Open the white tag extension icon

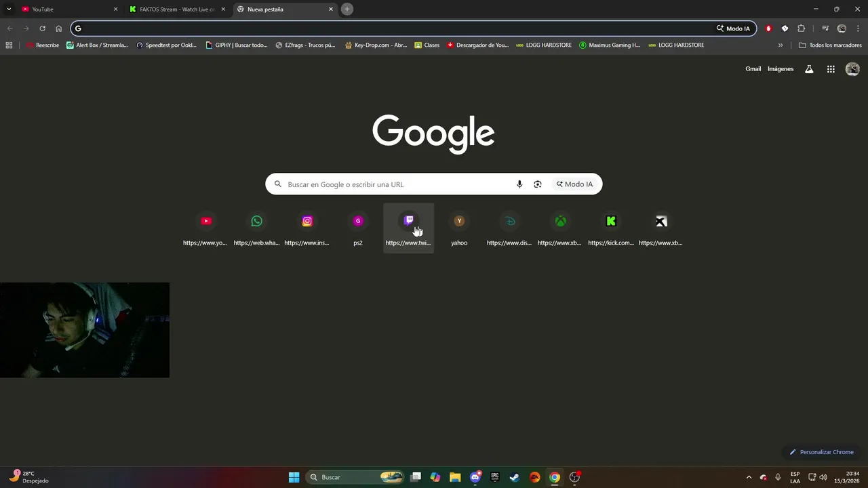(x=785, y=28)
